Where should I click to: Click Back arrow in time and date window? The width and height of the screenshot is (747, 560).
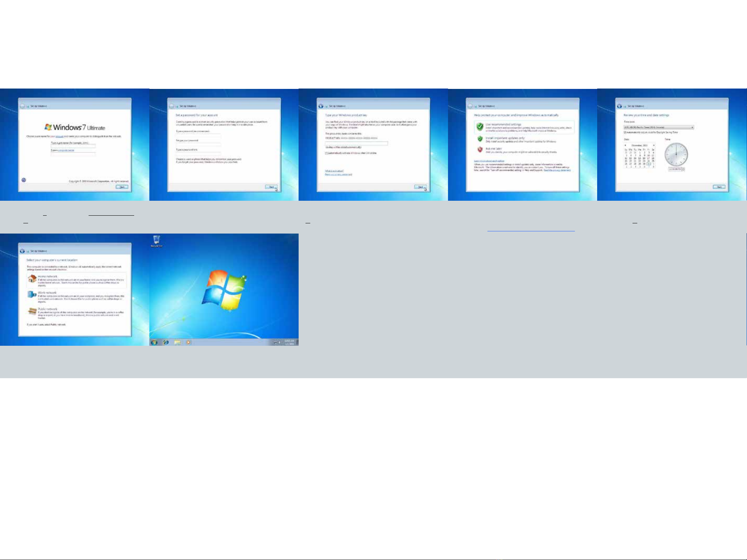click(619, 106)
